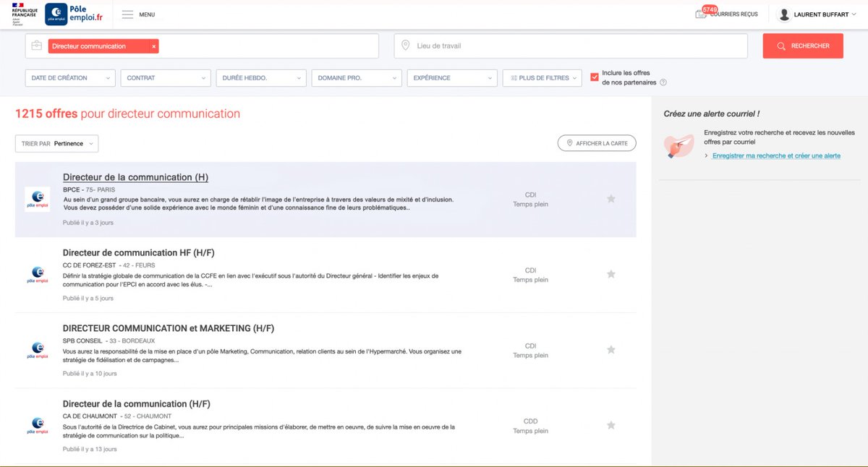Click the Pôle emploi logo of CA de Chaumont offer
The height and width of the screenshot is (467, 868).
click(x=38, y=426)
